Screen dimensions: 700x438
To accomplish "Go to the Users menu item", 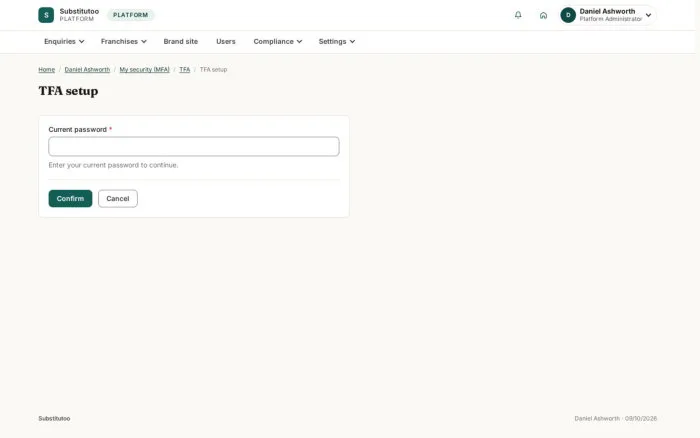I will [225, 42].
